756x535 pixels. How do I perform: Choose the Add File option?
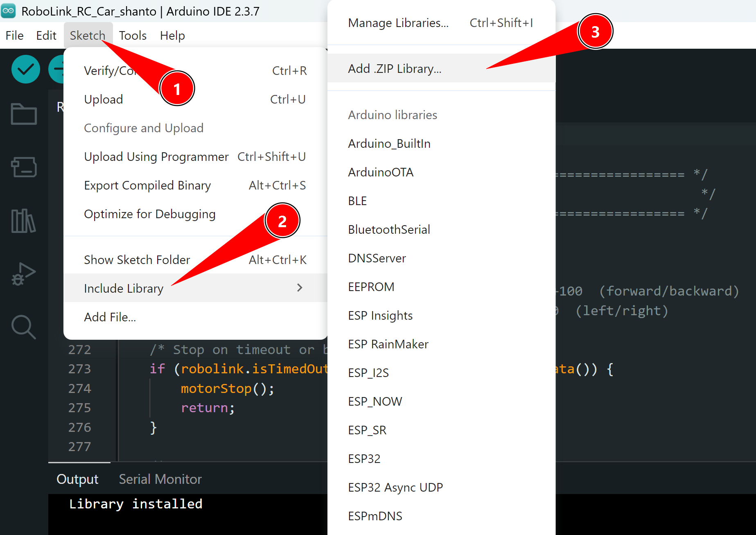110,317
